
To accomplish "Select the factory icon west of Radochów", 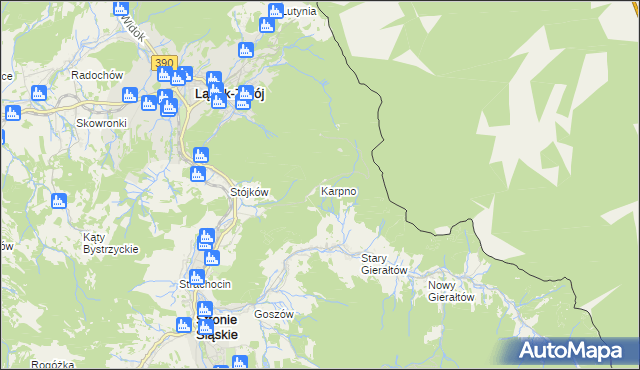I will coord(39,93).
